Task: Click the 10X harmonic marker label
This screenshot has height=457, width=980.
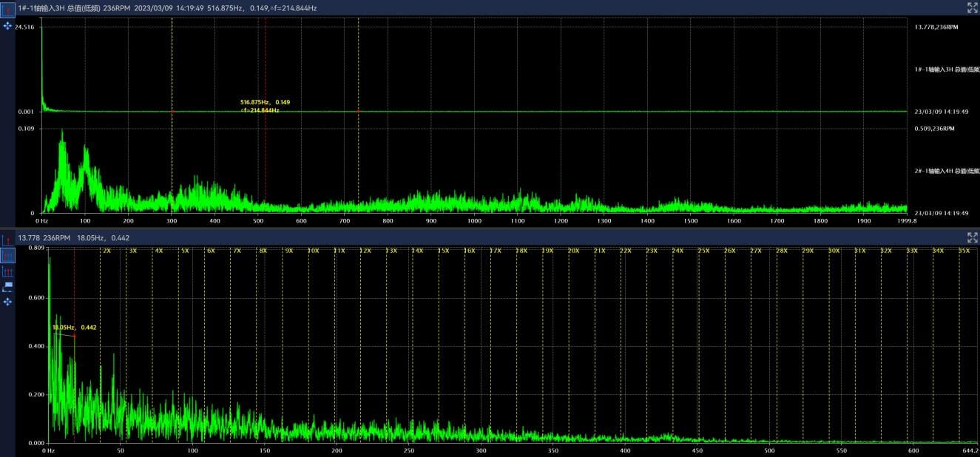Action: point(314,251)
